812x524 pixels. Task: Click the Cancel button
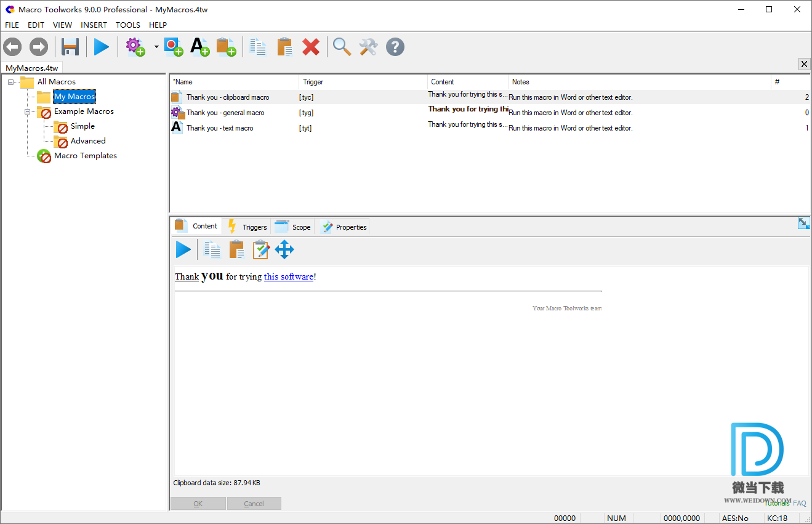coord(254,504)
